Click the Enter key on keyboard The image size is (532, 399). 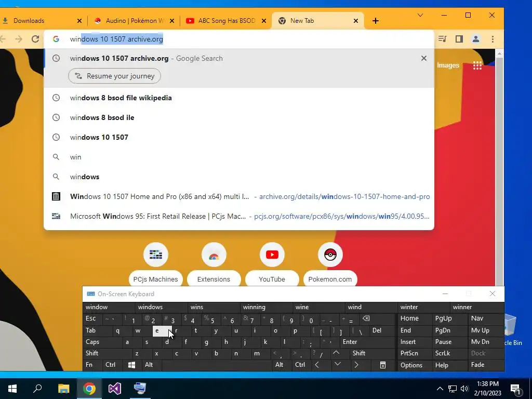coord(367,342)
